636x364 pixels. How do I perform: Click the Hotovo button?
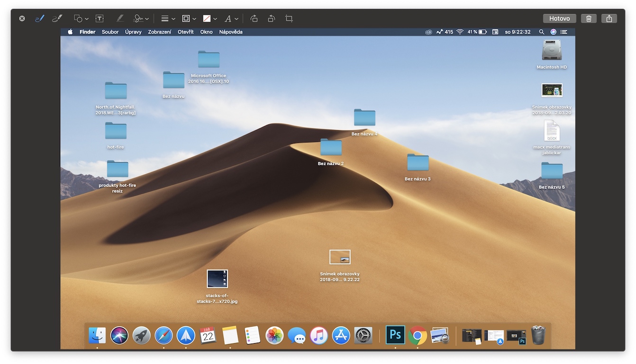click(x=559, y=18)
